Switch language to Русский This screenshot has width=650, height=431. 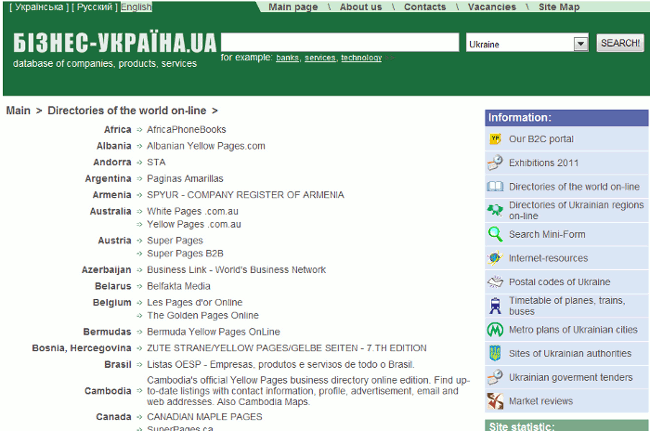point(94,7)
